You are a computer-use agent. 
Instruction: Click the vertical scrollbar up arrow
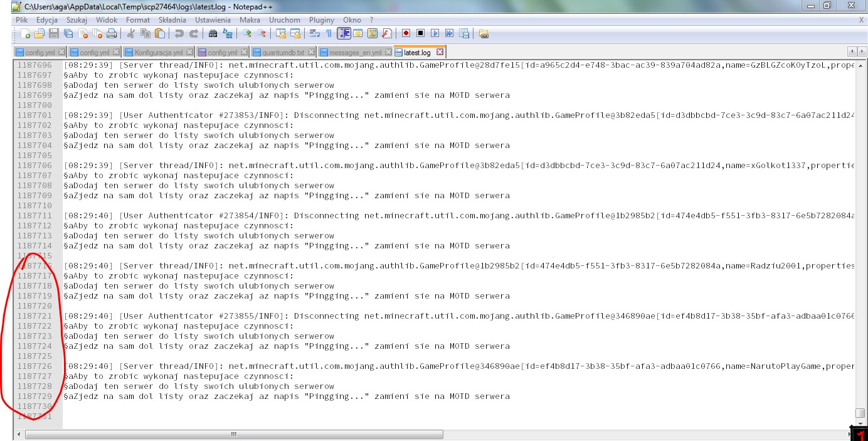[860, 65]
